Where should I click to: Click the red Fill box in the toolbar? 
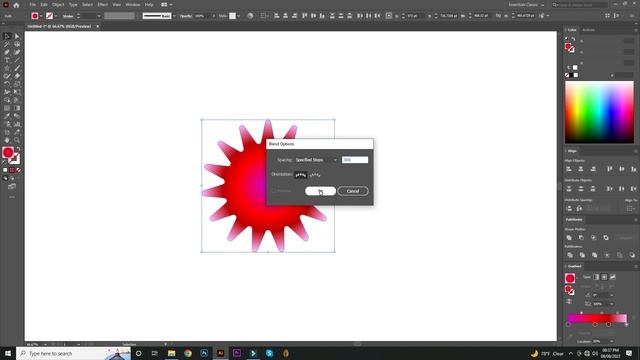(8, 153)
